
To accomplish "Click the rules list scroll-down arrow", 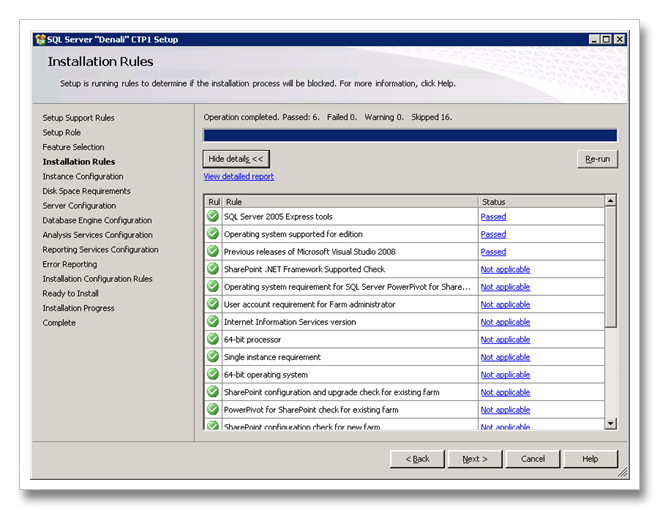I will point(610,423).
